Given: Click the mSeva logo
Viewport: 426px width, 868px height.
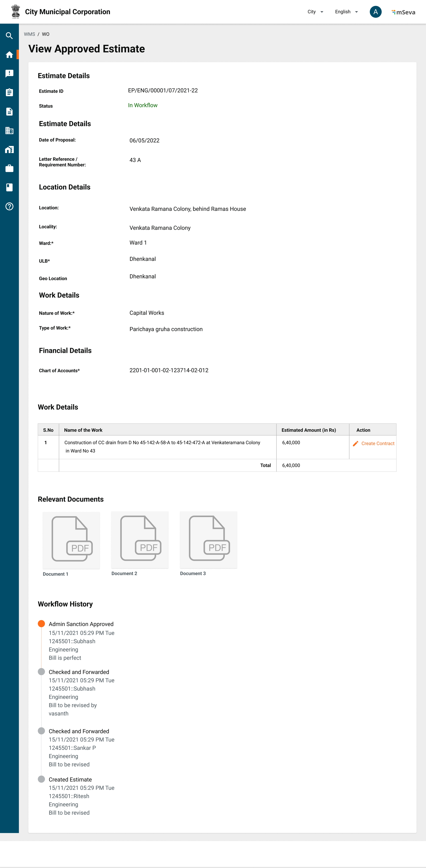Looking at the screenshot, I should click(x=403, y=12).
